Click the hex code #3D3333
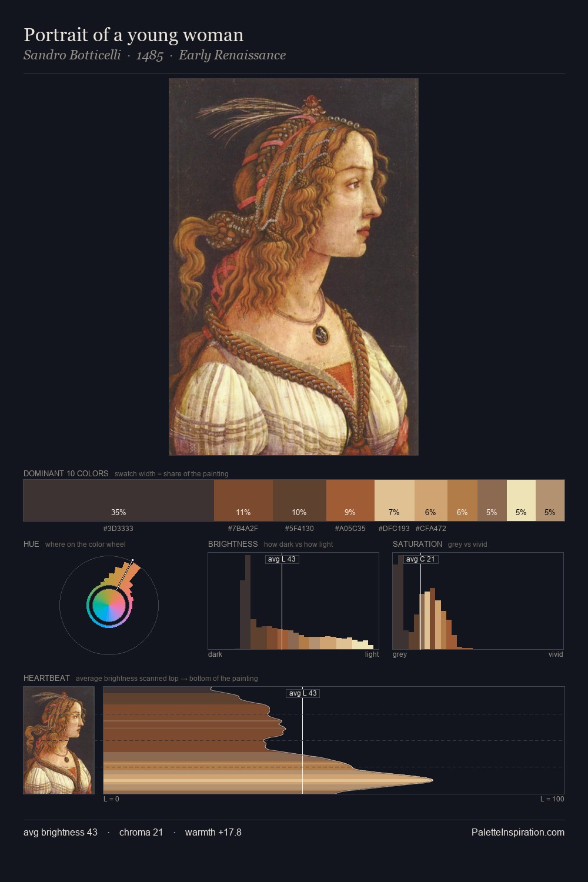The height and width of the screenshot is (882, 588). click(x=118, y=529)
